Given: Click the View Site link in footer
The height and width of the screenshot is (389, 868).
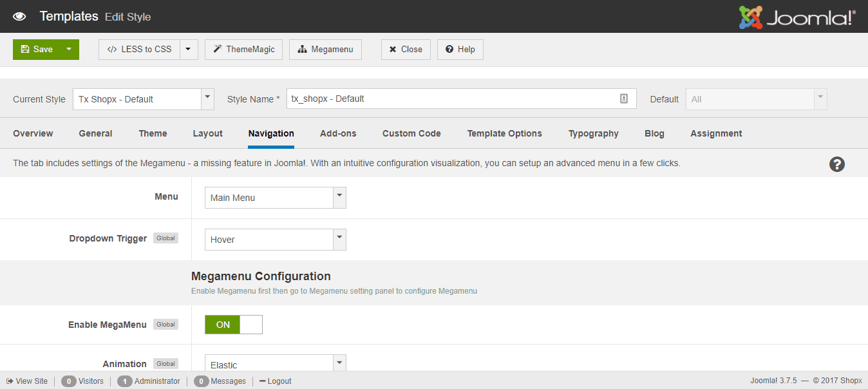Looking at the screenshot, I should tap(27, 381).
